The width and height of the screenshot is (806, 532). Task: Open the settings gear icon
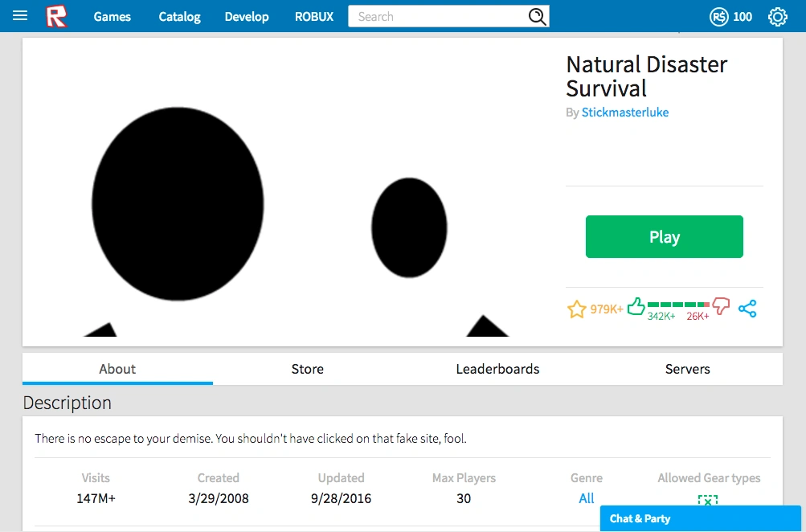tap(778, 17)
